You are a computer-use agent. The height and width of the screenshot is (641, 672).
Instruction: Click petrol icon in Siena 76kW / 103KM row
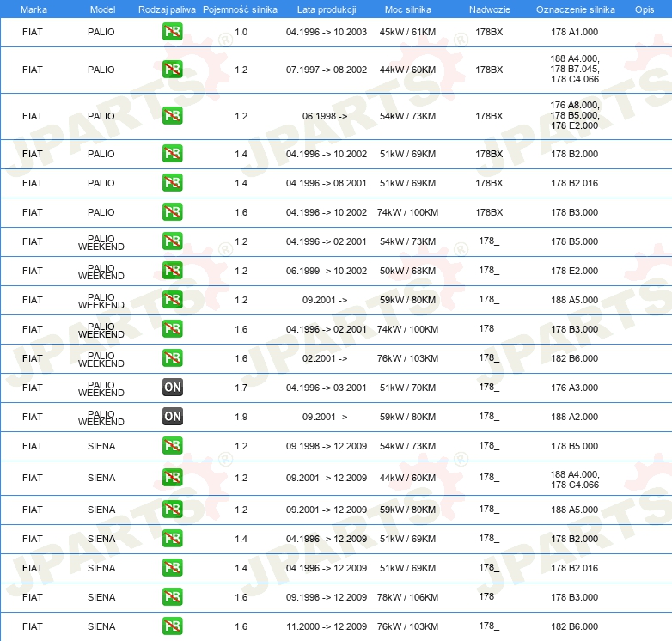[x=172, y=626]
